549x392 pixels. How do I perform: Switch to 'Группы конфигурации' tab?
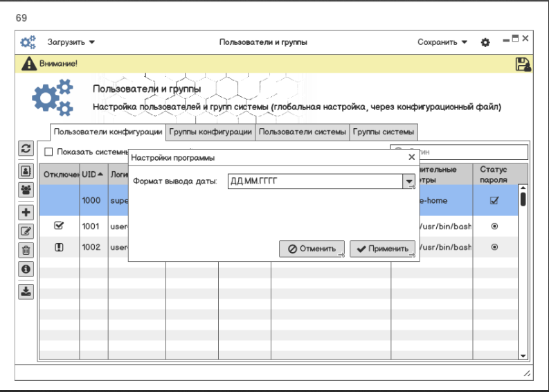210,132
